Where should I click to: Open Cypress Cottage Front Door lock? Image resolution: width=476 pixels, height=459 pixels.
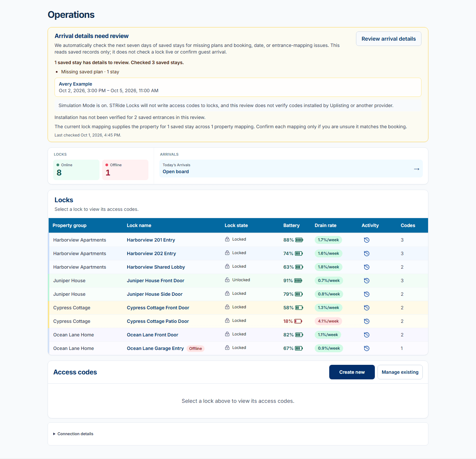tap(158, 308)
